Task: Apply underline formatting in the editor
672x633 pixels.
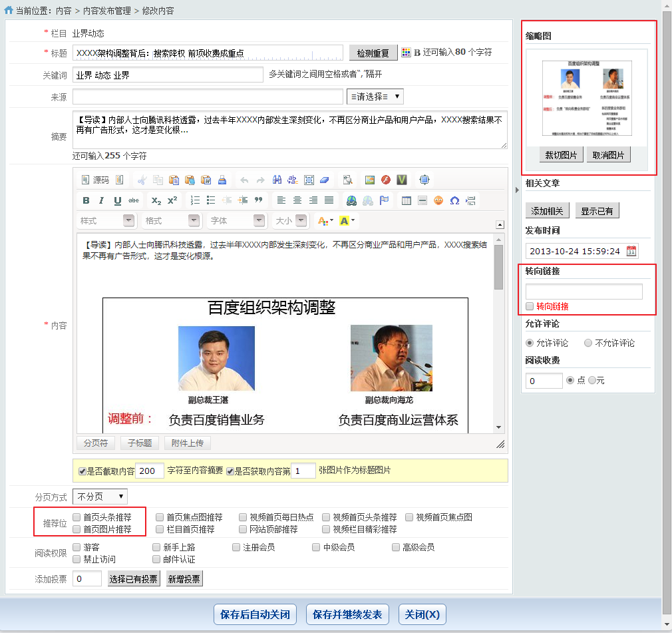Action: [x=117, y=200]
